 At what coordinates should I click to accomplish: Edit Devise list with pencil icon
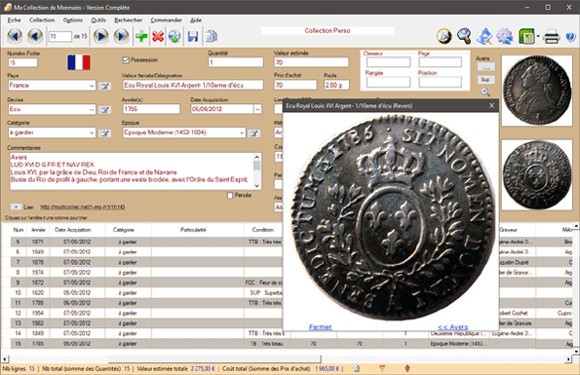[x=105, y=109]
